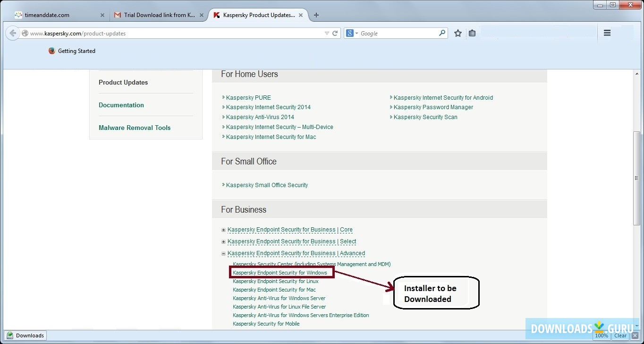Open the Kaspersky Security Center link
Viewport: 644px width, 344px height.
312,264
